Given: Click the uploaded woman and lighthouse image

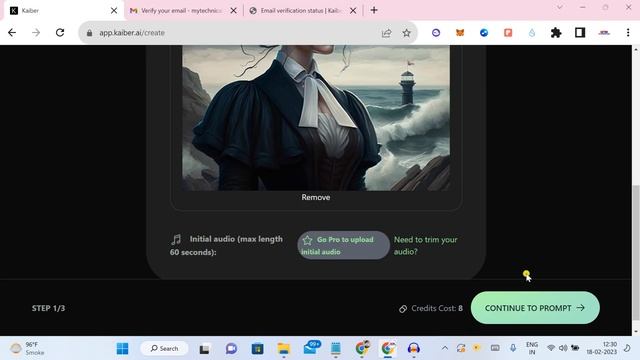Looking at the screenshot, I should pos(316,118).
